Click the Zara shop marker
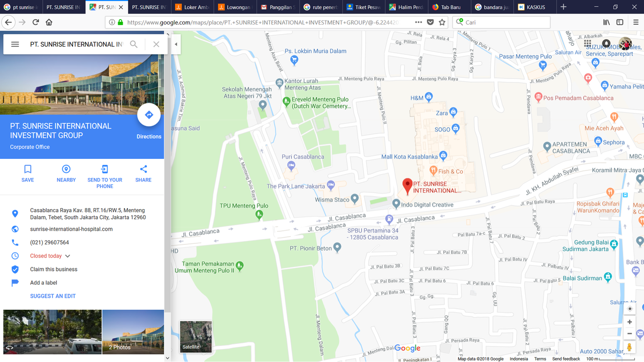644x362 pixels. coord(453,112)
